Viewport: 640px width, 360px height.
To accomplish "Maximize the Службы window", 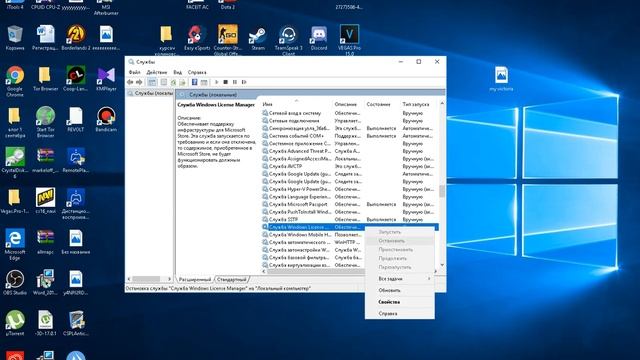I will click(418, 62).
